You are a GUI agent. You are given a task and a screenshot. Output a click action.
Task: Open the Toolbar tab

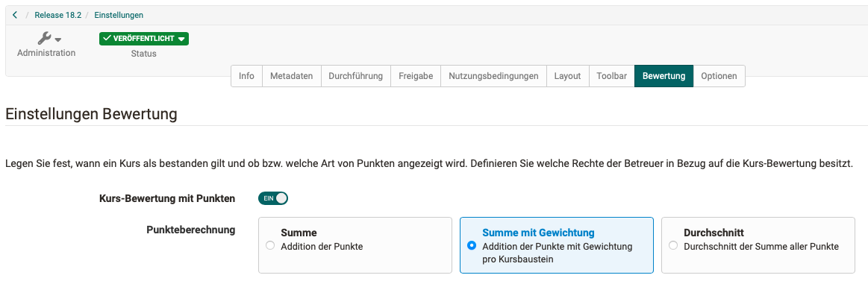(612, 76)
